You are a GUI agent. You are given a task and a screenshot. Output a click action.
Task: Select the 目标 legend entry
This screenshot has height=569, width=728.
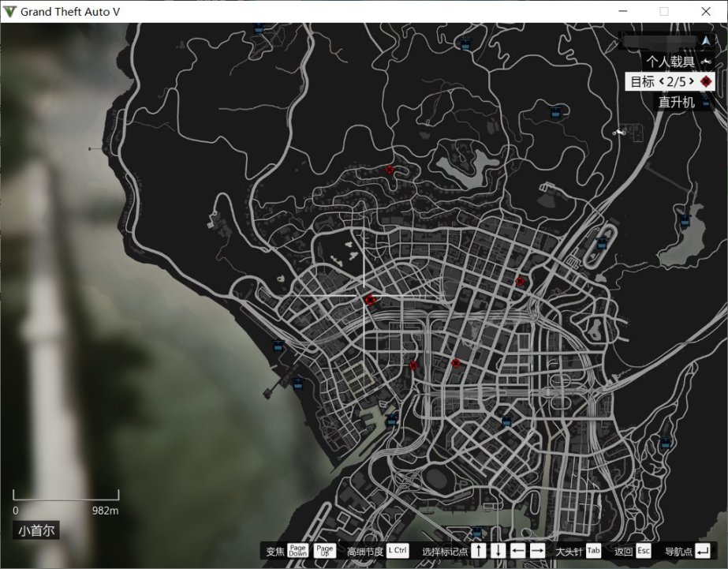tap(670, 82)
